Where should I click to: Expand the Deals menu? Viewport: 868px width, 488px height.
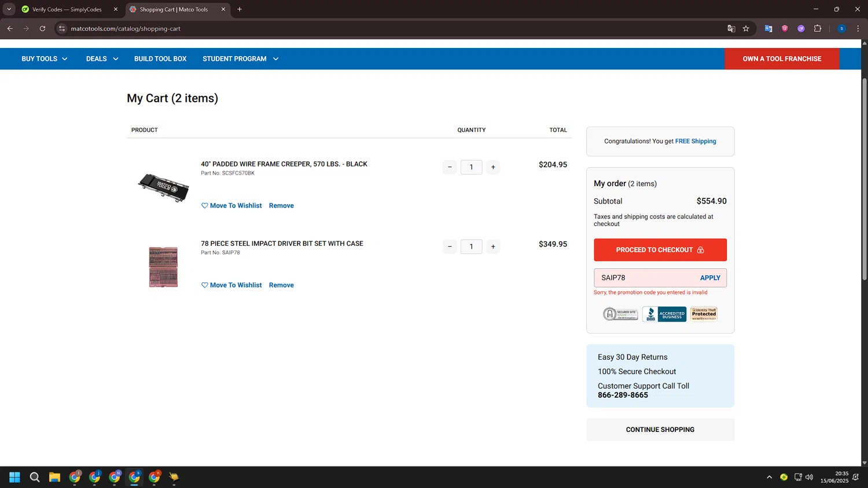pyautogui.click(x=102, y=59)
